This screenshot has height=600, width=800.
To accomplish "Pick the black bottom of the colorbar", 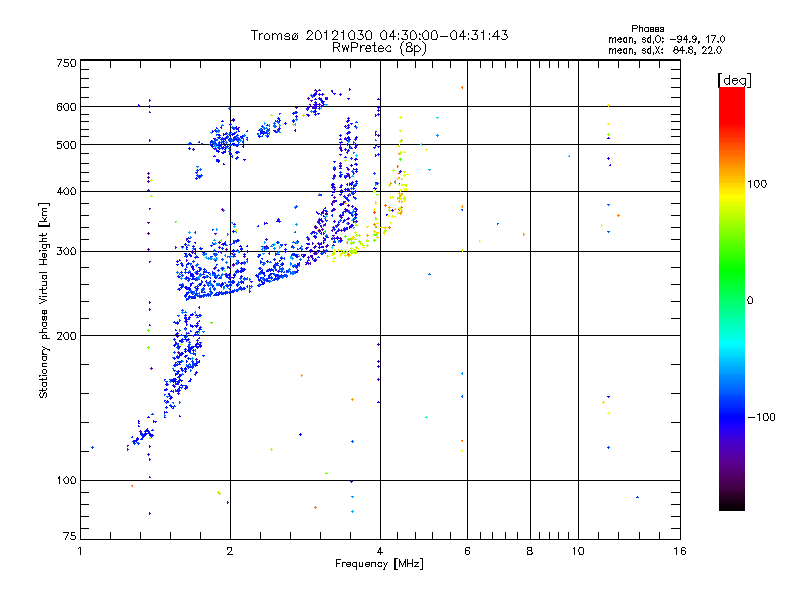I will 732,503.
